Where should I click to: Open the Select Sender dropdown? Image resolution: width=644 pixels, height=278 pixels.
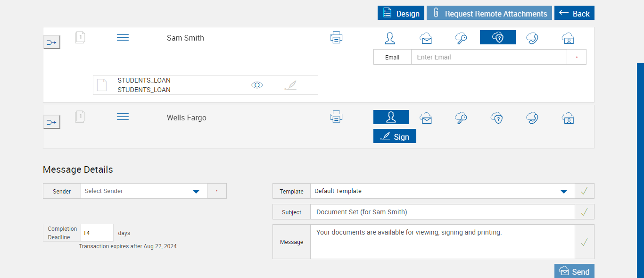(x=144, y=191)
